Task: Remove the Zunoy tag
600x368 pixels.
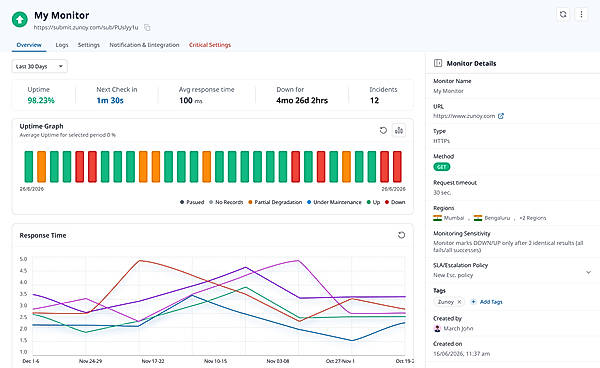Action: (459, 302)
